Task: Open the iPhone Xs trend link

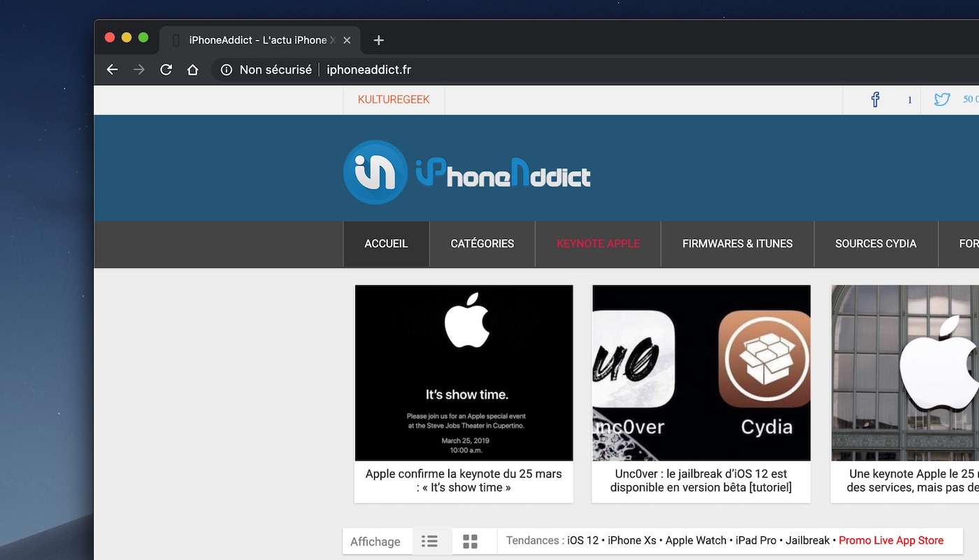Action: 632,540
